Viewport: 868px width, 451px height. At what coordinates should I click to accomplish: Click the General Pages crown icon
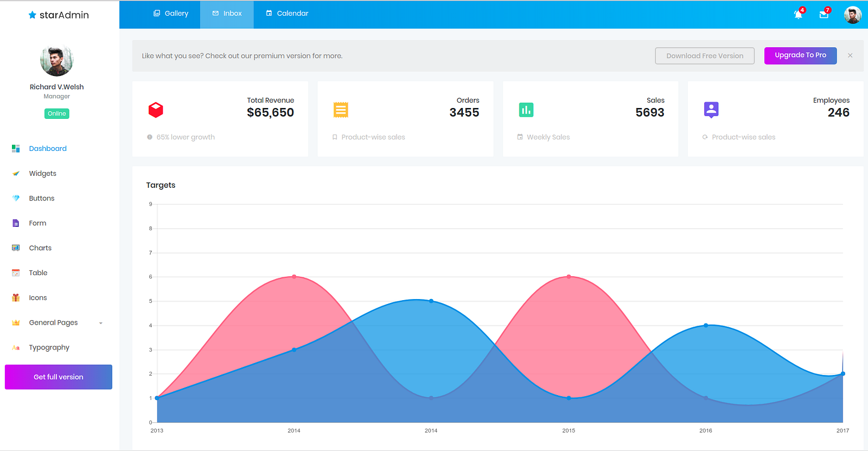pyautogui.click(x=16, y=322)
